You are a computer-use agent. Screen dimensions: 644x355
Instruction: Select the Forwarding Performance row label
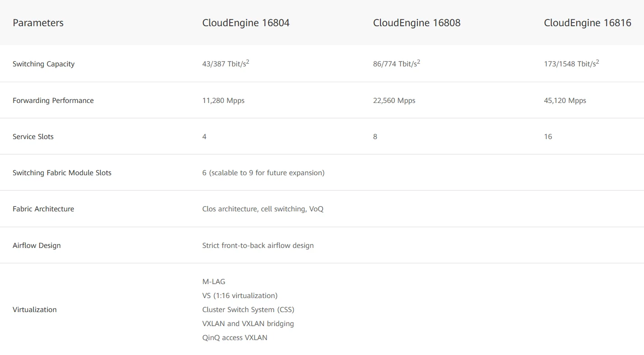(x=53, y=100)
